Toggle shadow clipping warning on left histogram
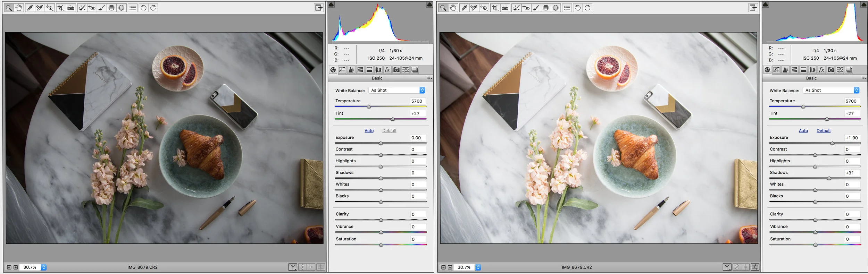The width and height of the screenshot is (868, 274). coord(331,5)
